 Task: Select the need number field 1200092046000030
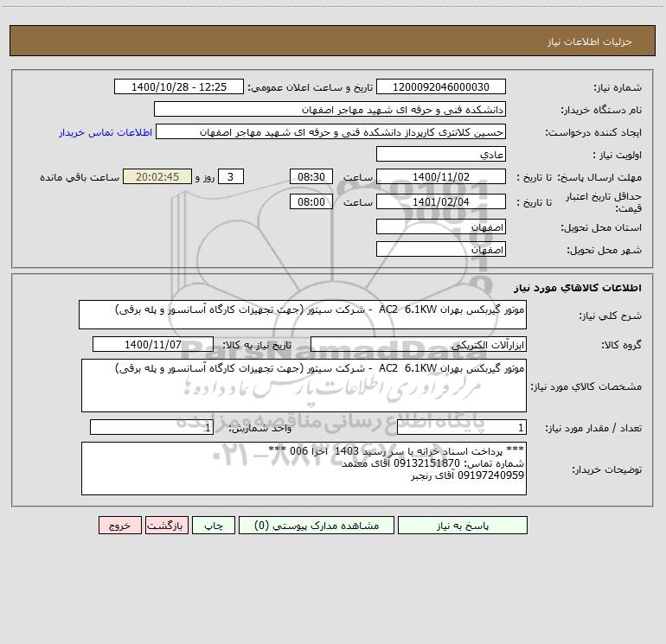[441, 86]
